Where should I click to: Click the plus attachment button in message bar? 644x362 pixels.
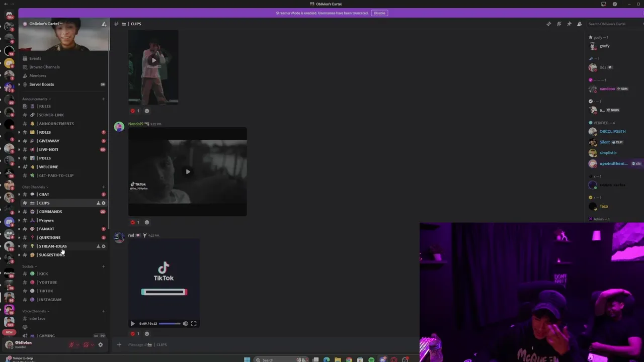pyautogui.click(x=119, y=345)
